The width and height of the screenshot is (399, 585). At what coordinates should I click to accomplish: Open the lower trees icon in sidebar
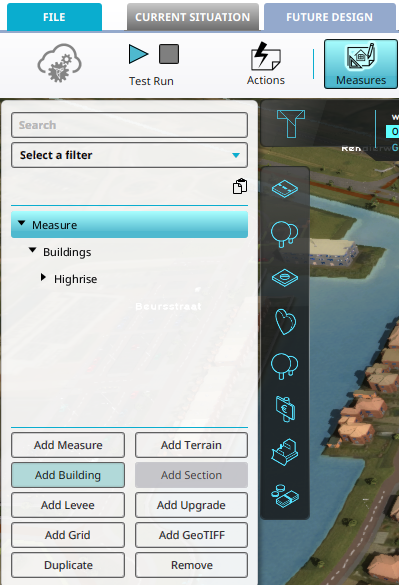click(284, 366)
